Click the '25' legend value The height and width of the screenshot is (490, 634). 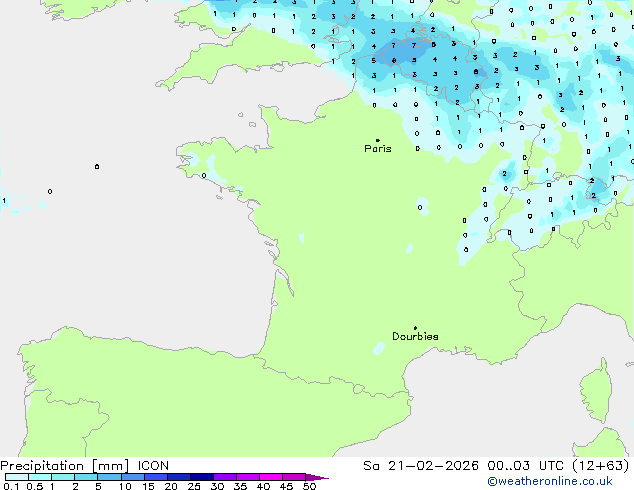pyautogui.click(x=194, y=486)
